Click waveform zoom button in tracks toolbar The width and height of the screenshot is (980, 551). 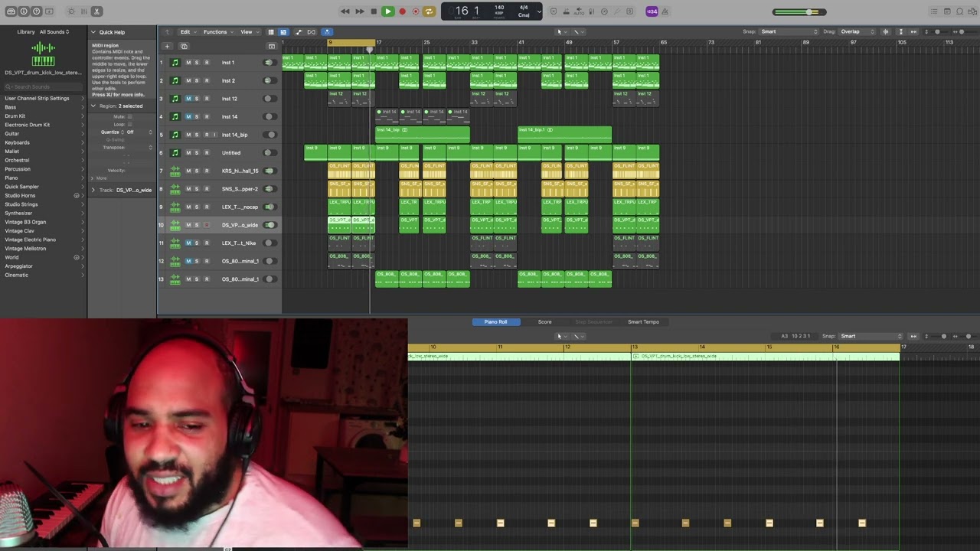pos(886,32)
